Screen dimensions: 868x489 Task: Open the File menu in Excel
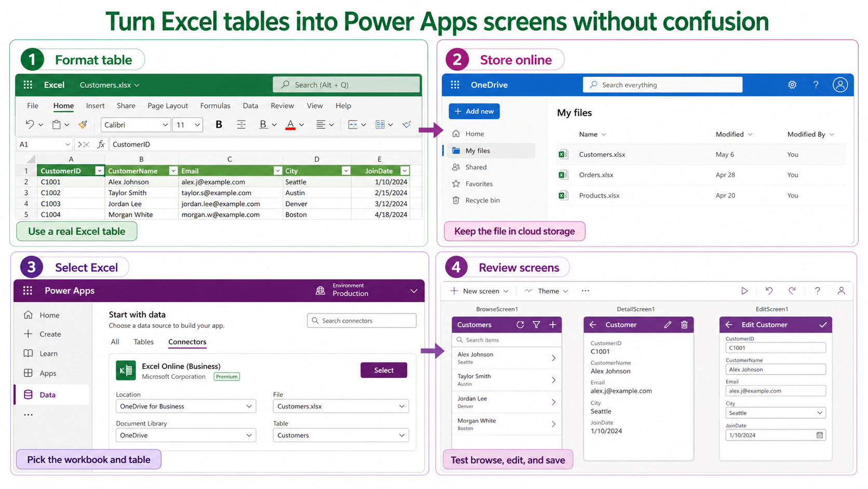coord(33,105)
